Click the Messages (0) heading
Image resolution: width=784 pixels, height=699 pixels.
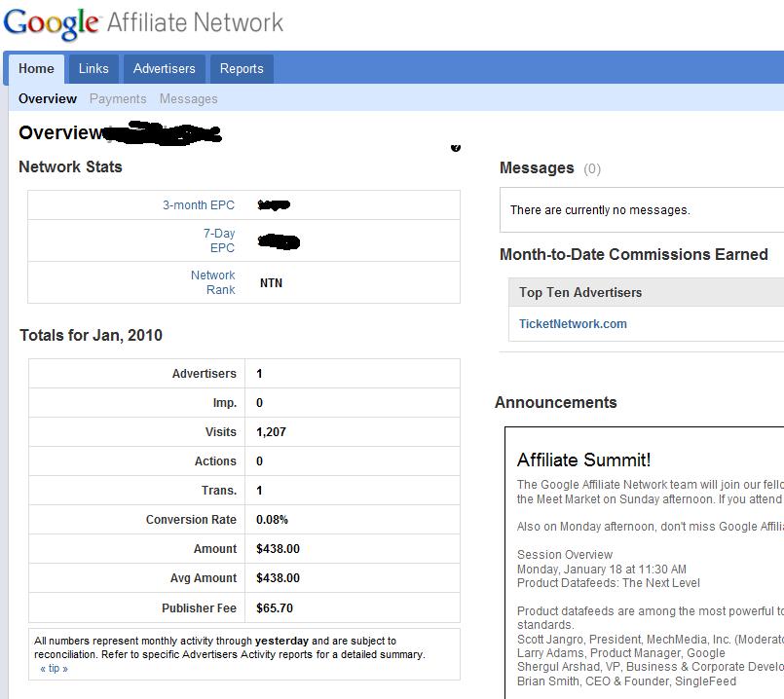click(550, 168)
